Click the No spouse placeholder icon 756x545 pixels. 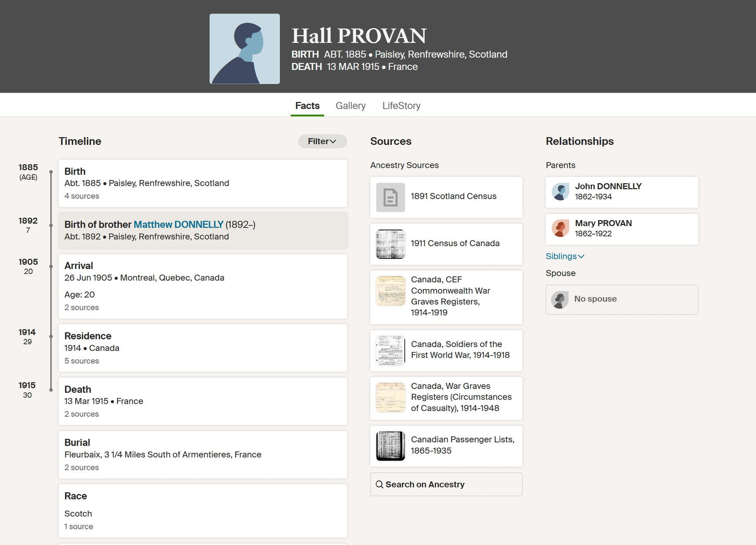[x=560, y=300]
